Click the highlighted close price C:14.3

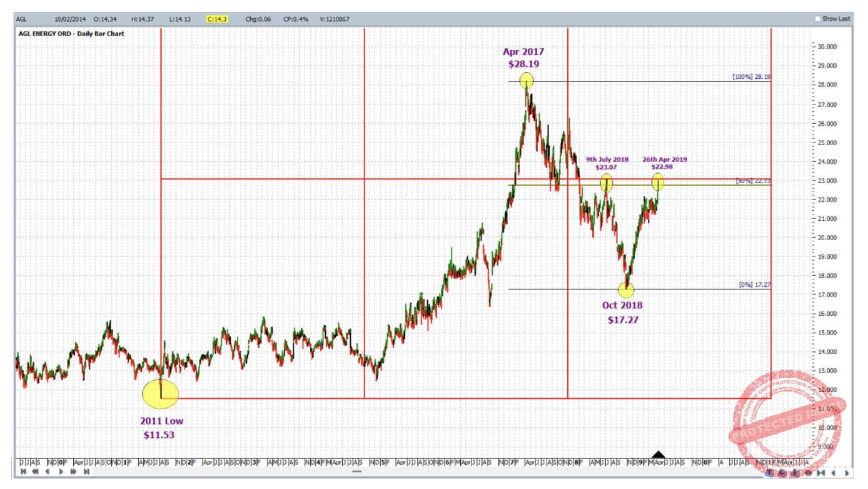click(x=218, y=19)
